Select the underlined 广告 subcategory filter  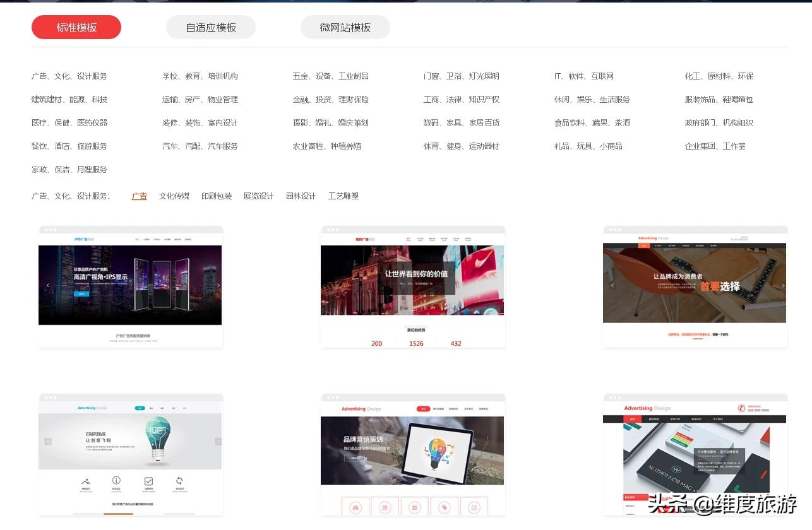coord(140,196)
